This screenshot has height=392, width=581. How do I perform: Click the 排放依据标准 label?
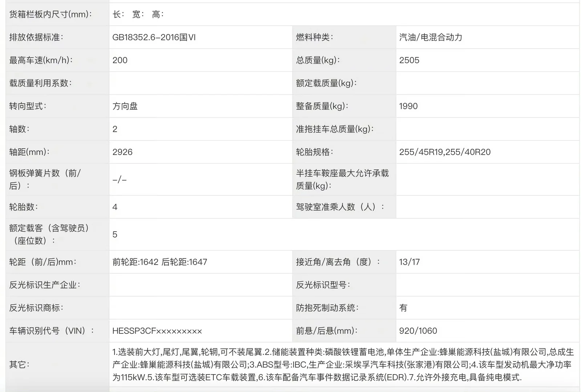point(36,37)
